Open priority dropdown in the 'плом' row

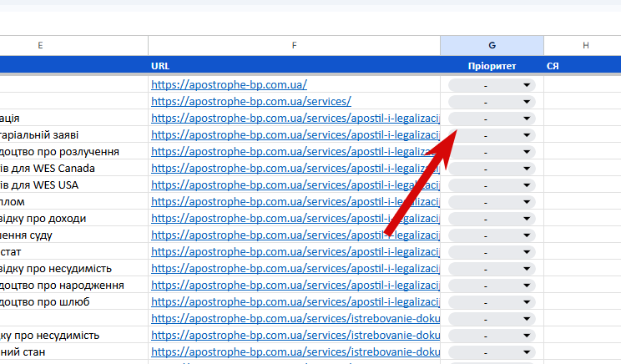pos(492,202)
